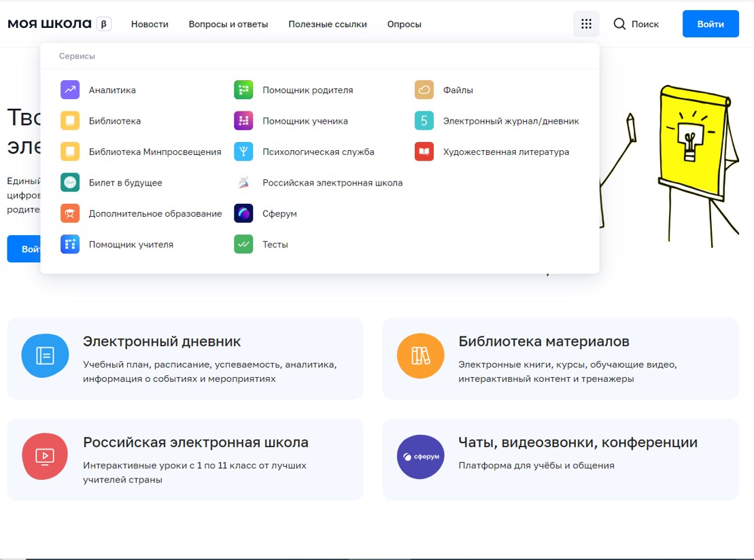Click the Тесты green checkmark icon
This screenshot has height=560, width=754.
243,244
